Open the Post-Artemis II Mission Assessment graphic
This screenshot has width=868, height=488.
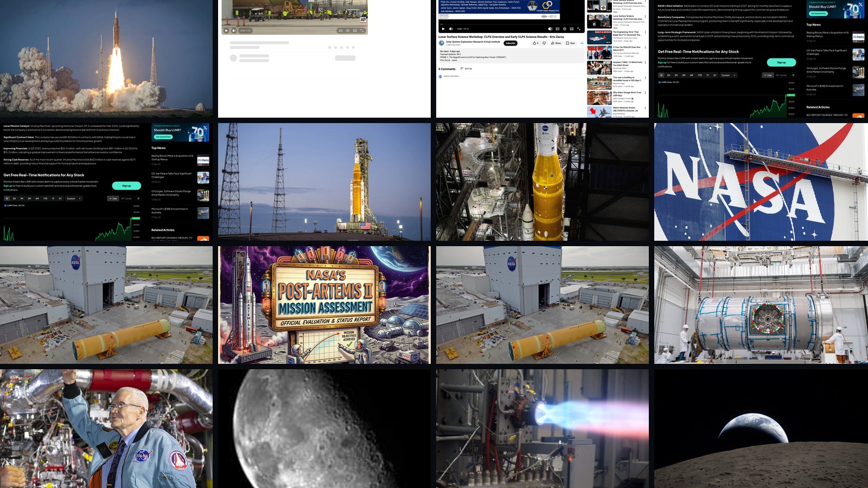[x=324, y=305]
